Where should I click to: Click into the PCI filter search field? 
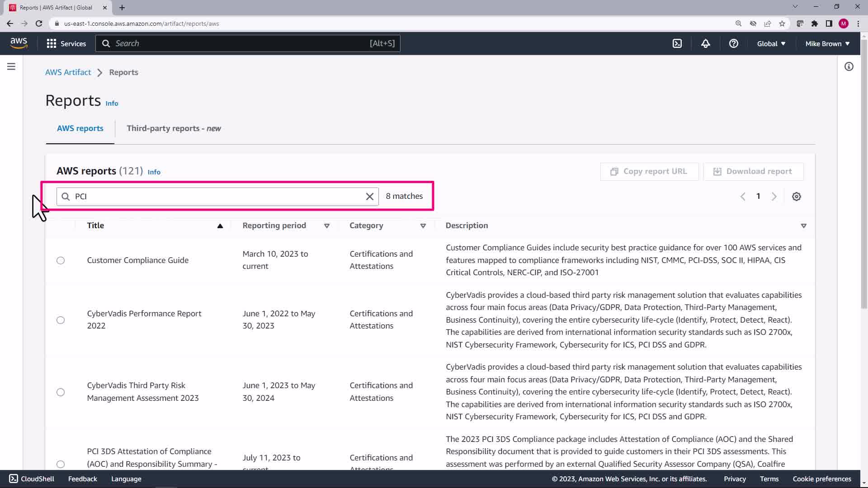point(217,197)
